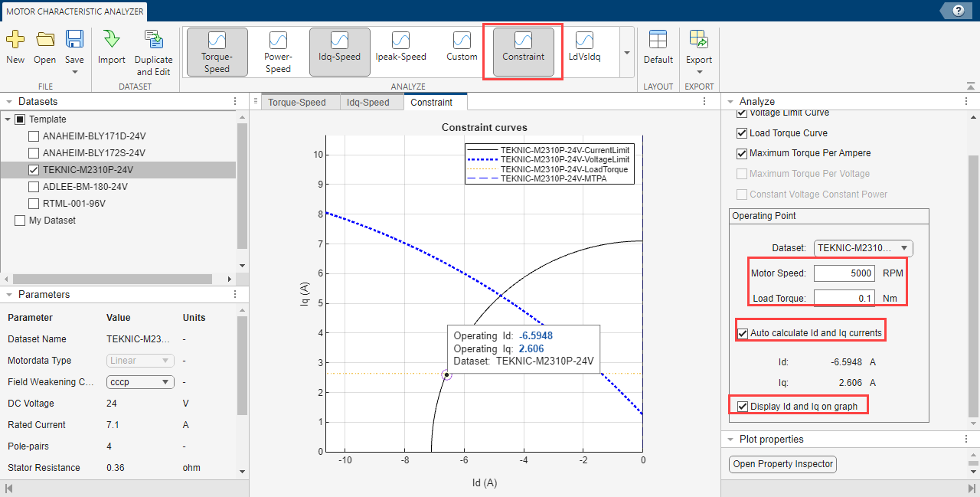Check the ANAHEIM-BLY171D-24V dataset box
This screenshot has height=497, width=980.
pos(34,136)
